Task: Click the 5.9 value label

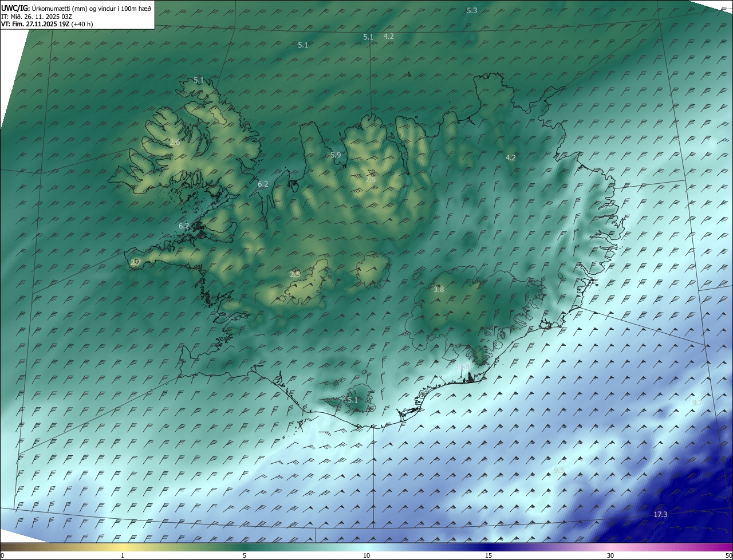Action: click(336, 155)
